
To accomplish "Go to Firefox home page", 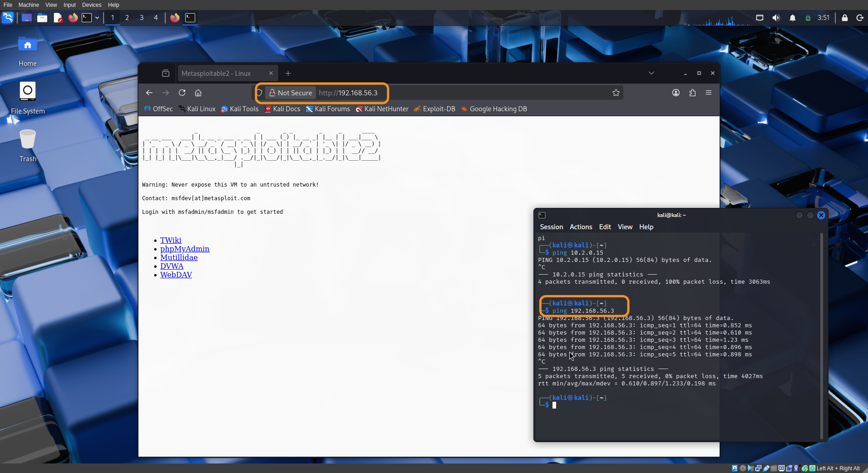I will coord(198,93).
